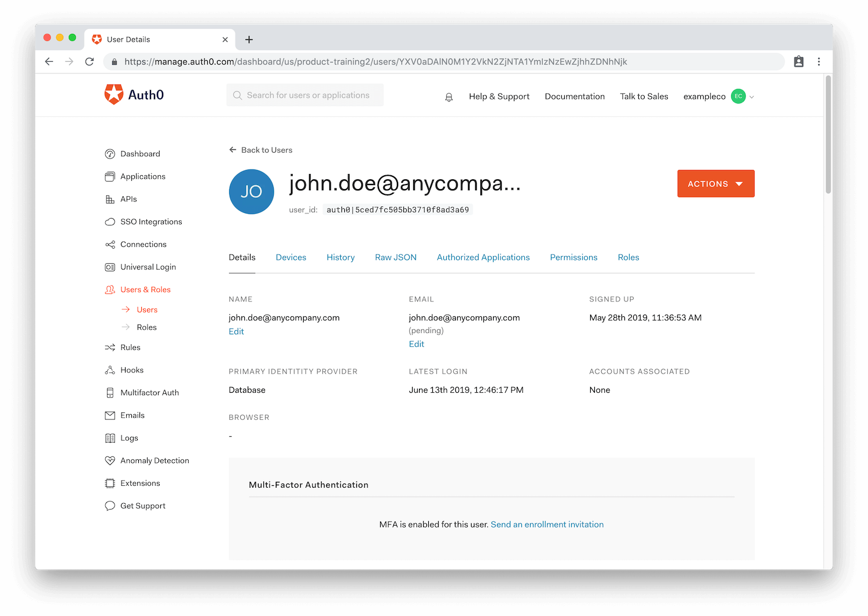
Task: Open the Raw JSON tab
Action: click(x=396, y=257)
